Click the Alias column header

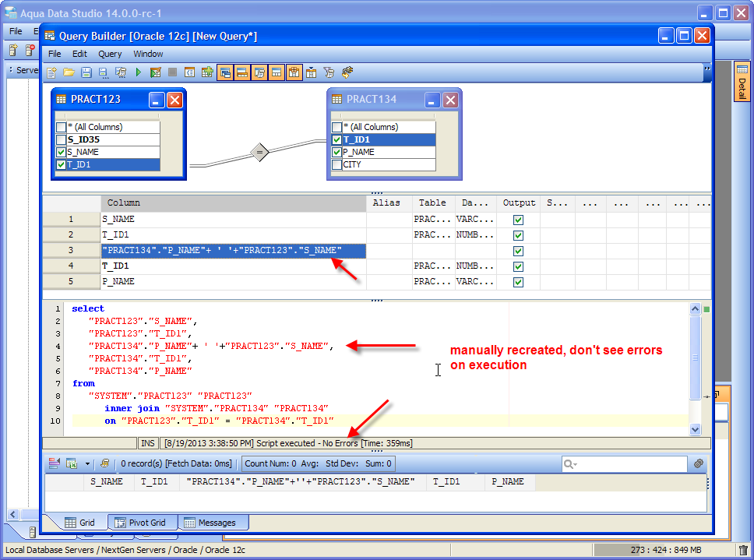389,203
